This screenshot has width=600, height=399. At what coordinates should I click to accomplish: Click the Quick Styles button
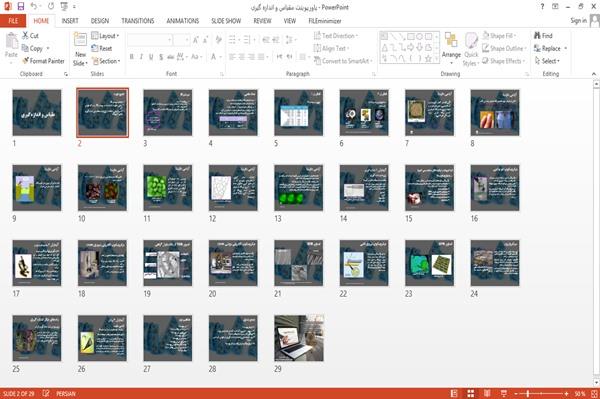tap(471, 49)
